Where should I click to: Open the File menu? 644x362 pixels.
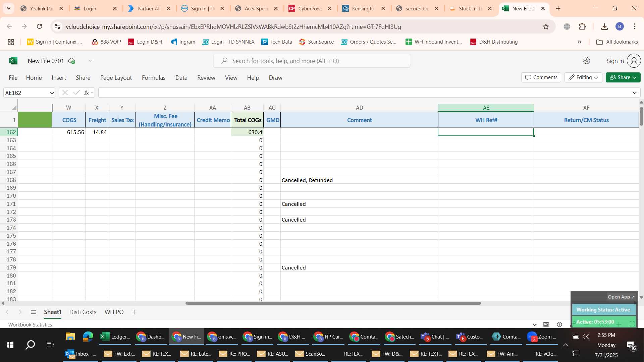tap(13, 78)
